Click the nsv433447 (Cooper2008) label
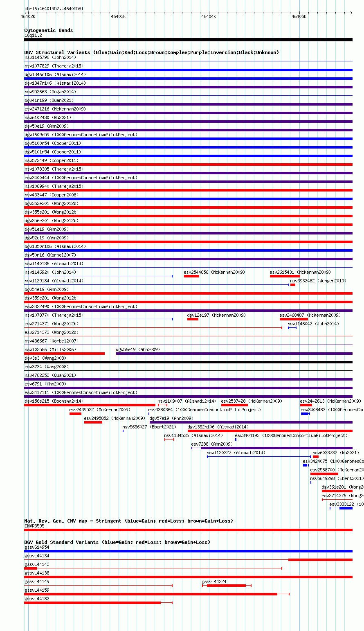 (x=51, y=195)
